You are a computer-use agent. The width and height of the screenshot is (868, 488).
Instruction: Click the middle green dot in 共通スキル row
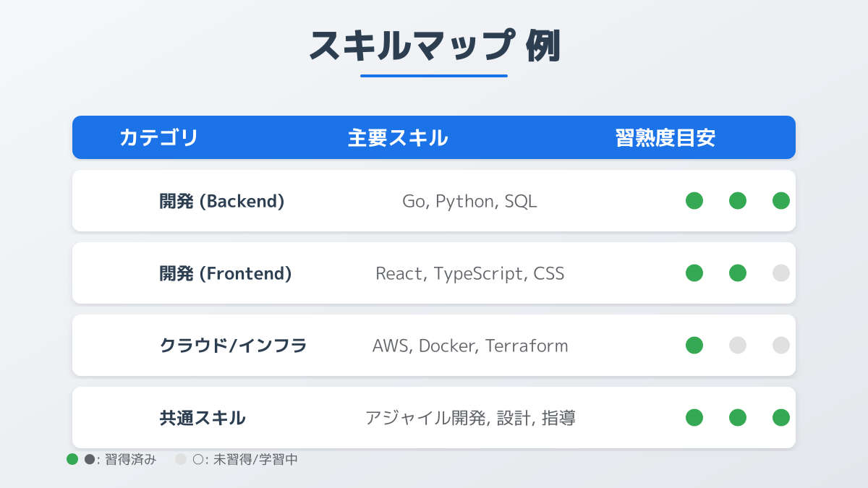click(x=738, y=418)
